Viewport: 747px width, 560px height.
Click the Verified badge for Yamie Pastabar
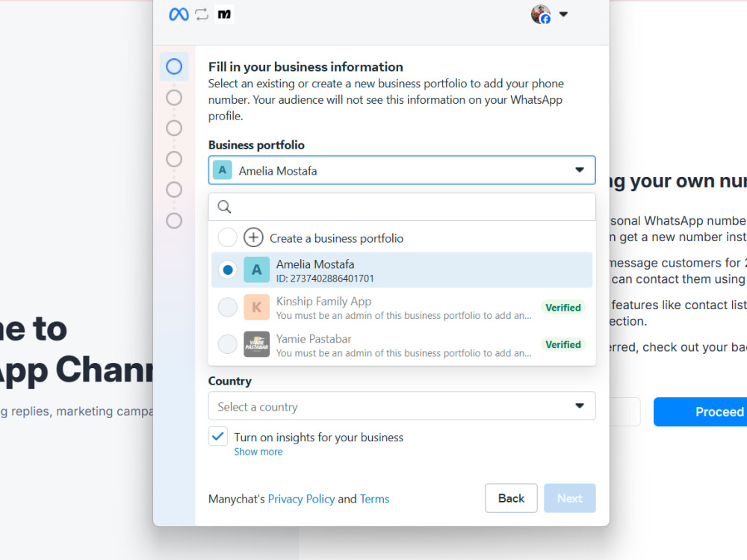coord(563,345)
